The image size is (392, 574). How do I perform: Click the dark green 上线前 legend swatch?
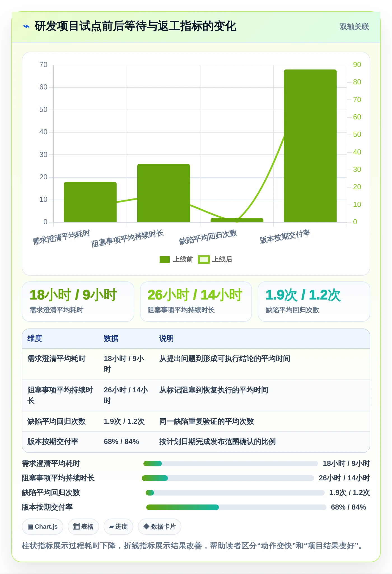point(165,260)
